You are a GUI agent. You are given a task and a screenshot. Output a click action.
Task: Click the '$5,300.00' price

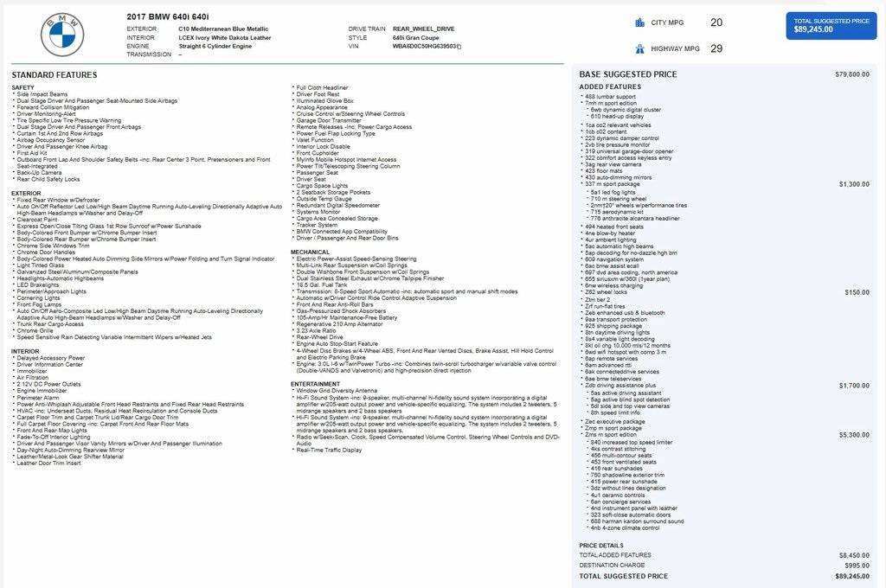[x=854, y=435]
